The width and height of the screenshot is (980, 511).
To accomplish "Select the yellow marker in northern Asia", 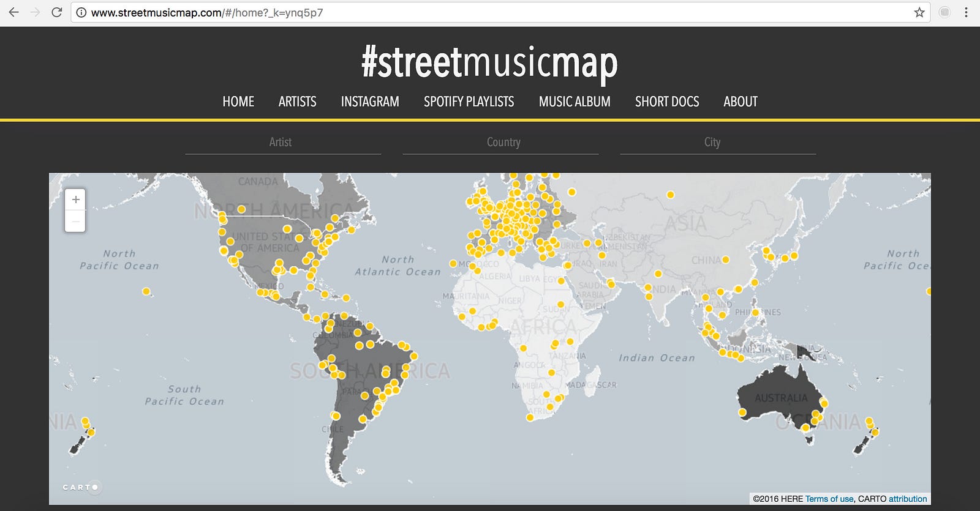I will [x=671, y=195].
